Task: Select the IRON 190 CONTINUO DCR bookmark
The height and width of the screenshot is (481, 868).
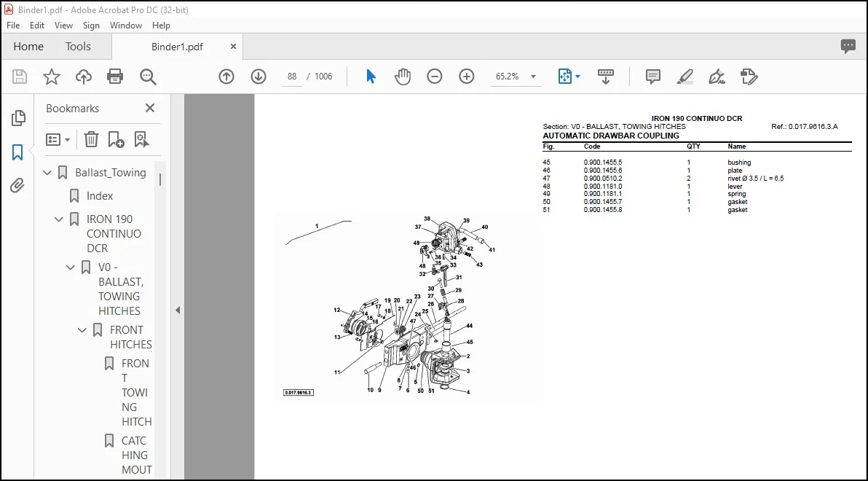Action: coord(114,234)
